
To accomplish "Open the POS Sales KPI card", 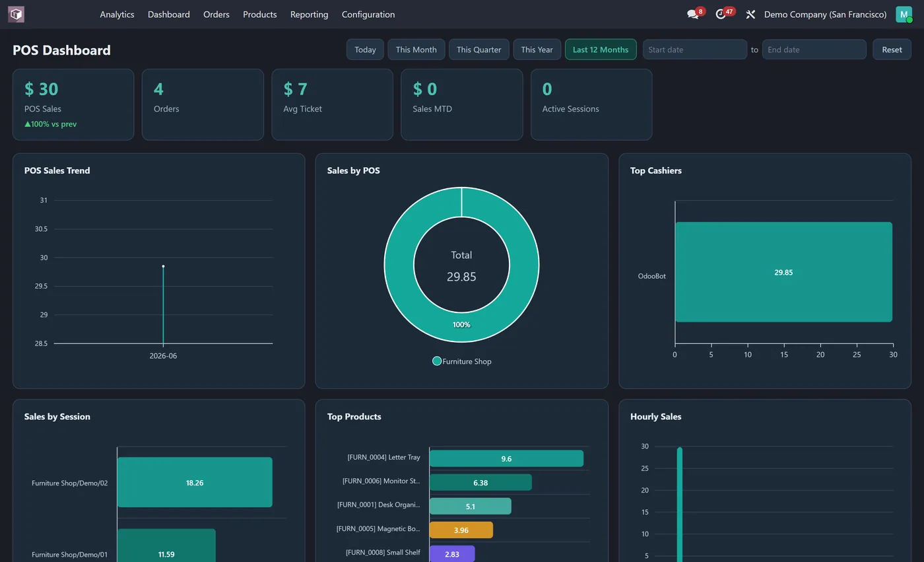I will click(x=73, y=104).
